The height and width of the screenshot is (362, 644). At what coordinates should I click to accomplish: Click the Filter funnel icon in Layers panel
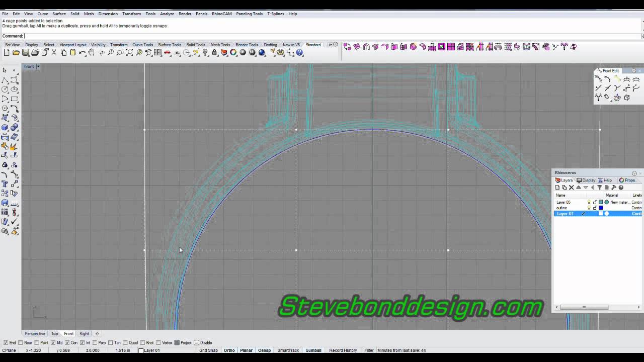(599, 188)
